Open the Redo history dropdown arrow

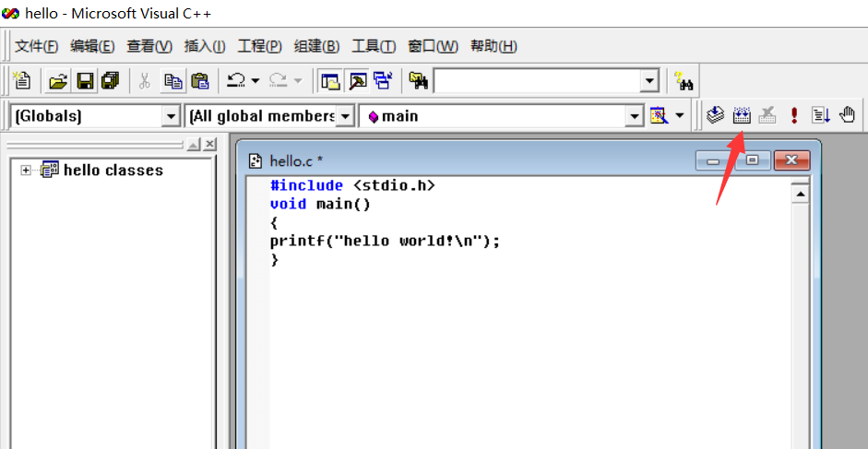(298, 81)
